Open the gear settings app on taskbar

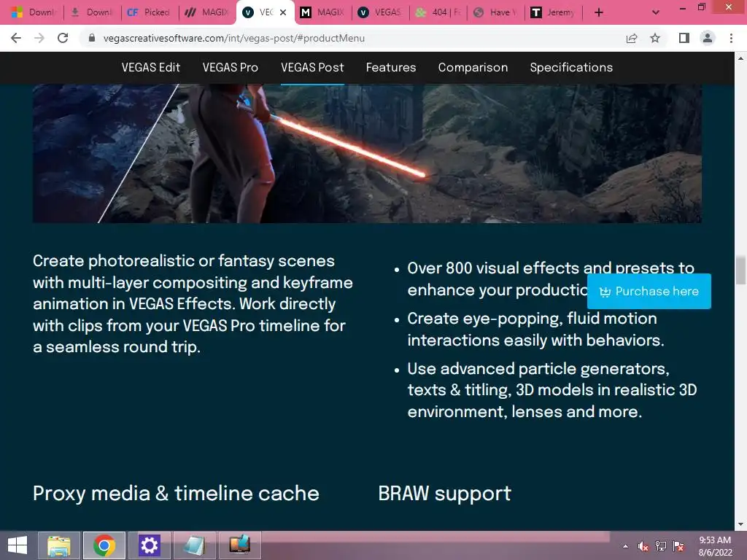(x=149, y=545)
